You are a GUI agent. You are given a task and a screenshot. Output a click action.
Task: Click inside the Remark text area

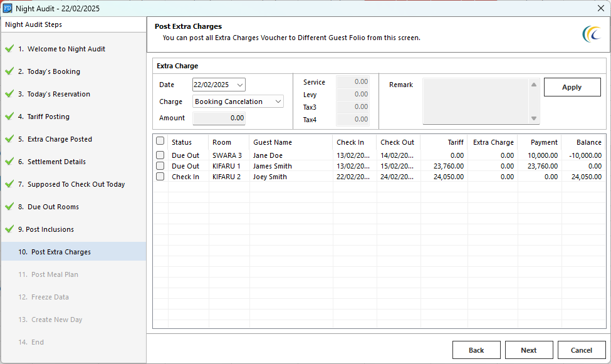click(x=475, y=101)
